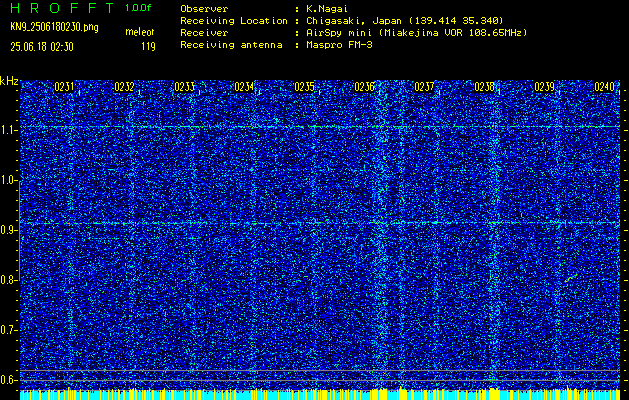
Task: Click the observer name K.Nagai
Action: (327, 8)
